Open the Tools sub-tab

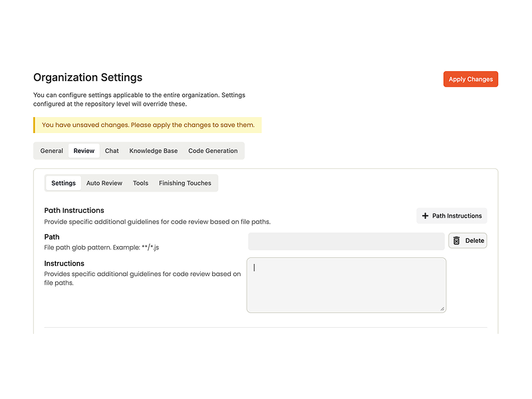(x=140, y=184)
